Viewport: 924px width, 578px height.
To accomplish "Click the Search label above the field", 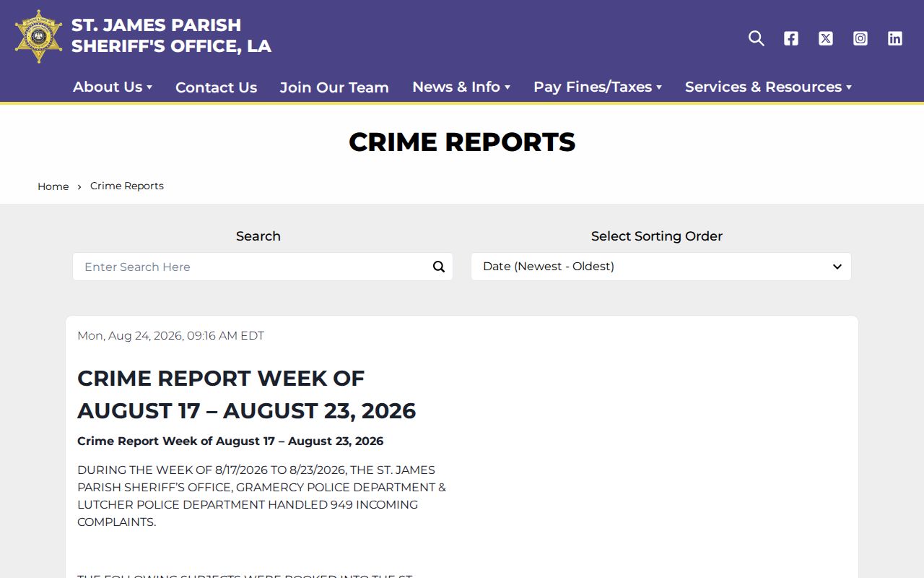I will tap(258, 236).
